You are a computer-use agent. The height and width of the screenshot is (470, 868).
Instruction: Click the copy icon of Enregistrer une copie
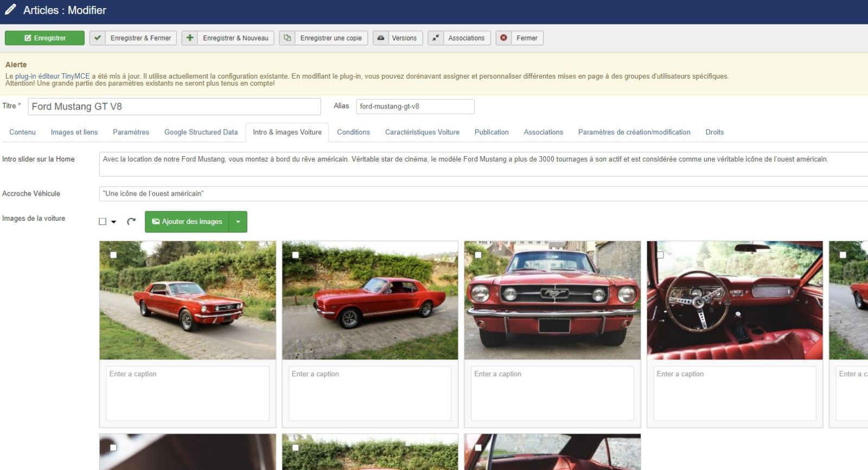[287, 38]
